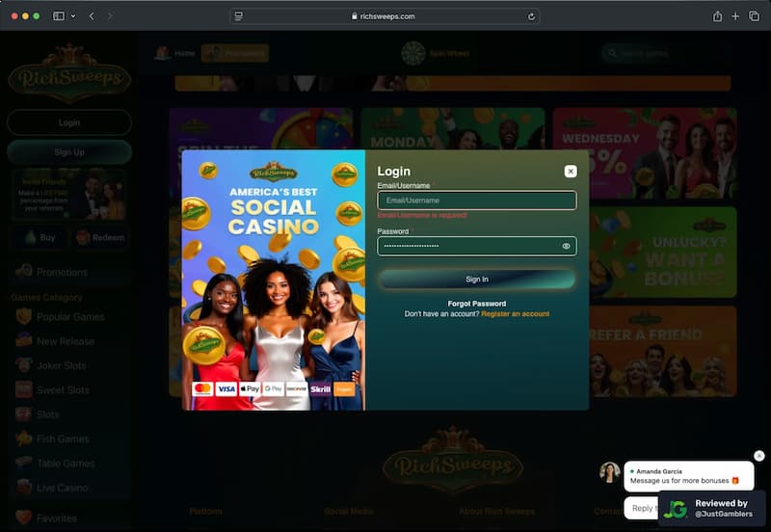Image resolution: width=771 pixels, height=532 pixels.
Task: Go back with the Safari back arrow
Action: pyautogui.click(x=92, y=16)
